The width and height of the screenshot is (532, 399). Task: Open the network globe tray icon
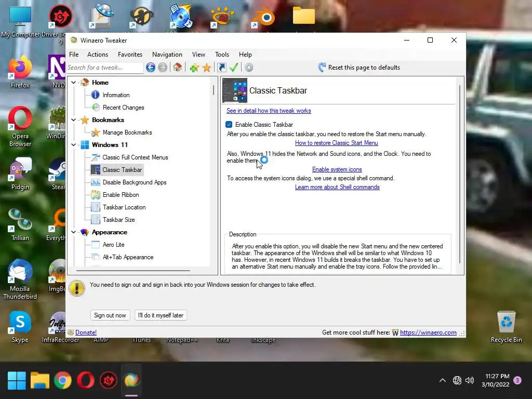(457, 380)
